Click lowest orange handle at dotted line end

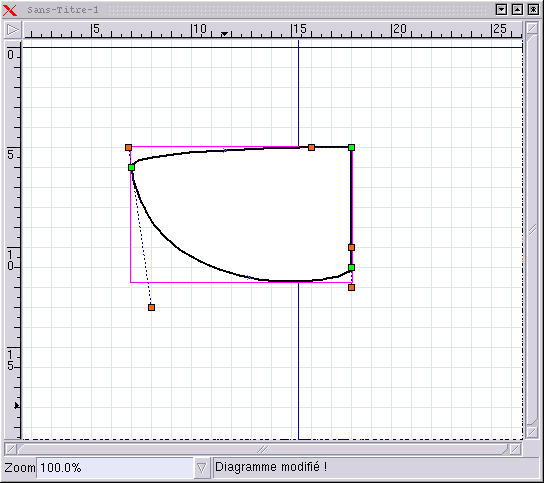tap(151, 307)
